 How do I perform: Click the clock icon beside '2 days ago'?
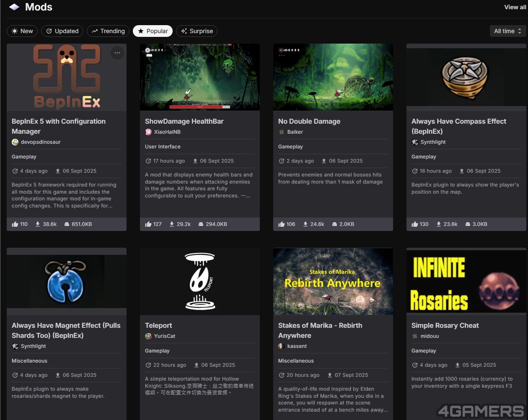[x=281, y=161]
